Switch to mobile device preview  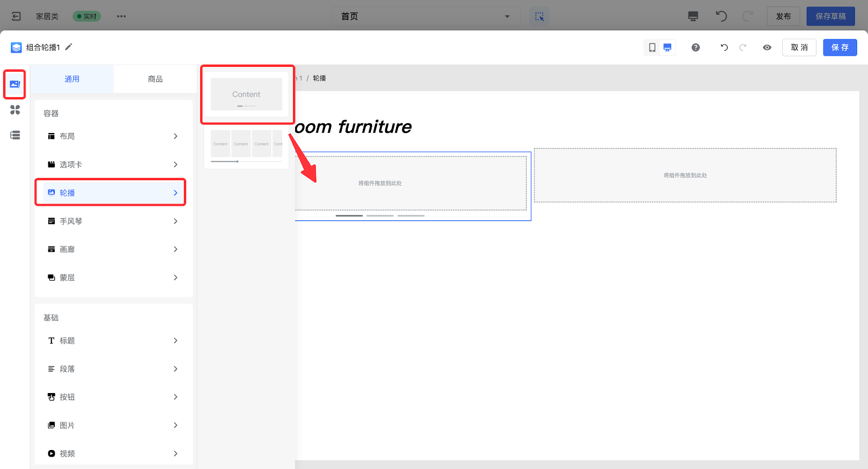(x=652, y=48)
